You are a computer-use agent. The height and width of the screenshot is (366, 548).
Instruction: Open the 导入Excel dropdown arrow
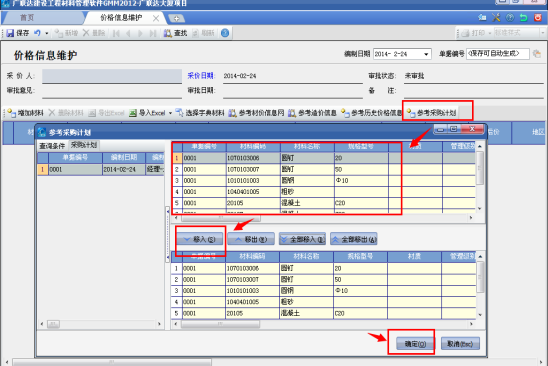pos(171,113)
